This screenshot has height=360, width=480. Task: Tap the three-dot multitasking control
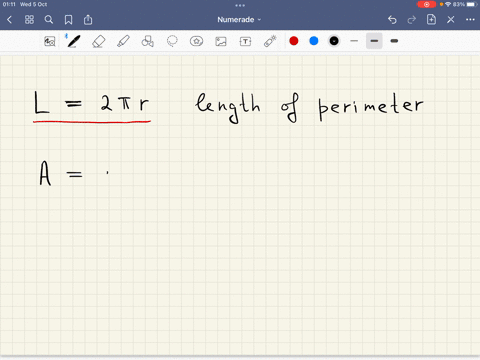click(240, 5)
